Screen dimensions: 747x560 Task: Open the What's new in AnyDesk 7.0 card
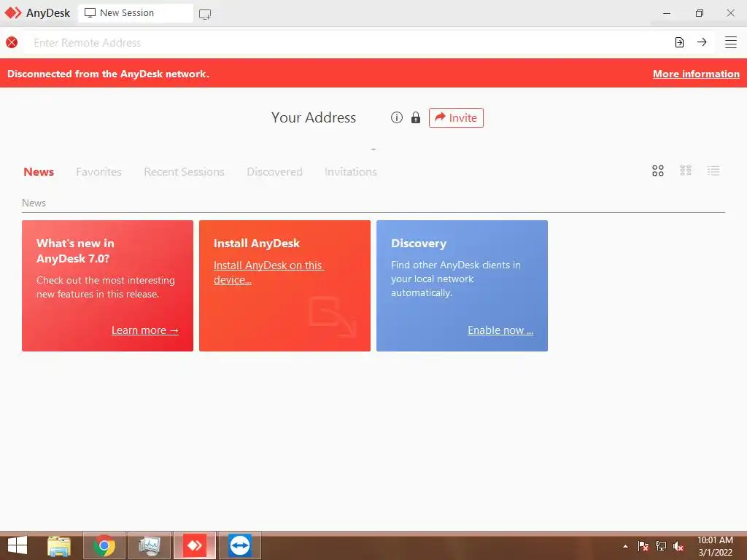[108, 286]
